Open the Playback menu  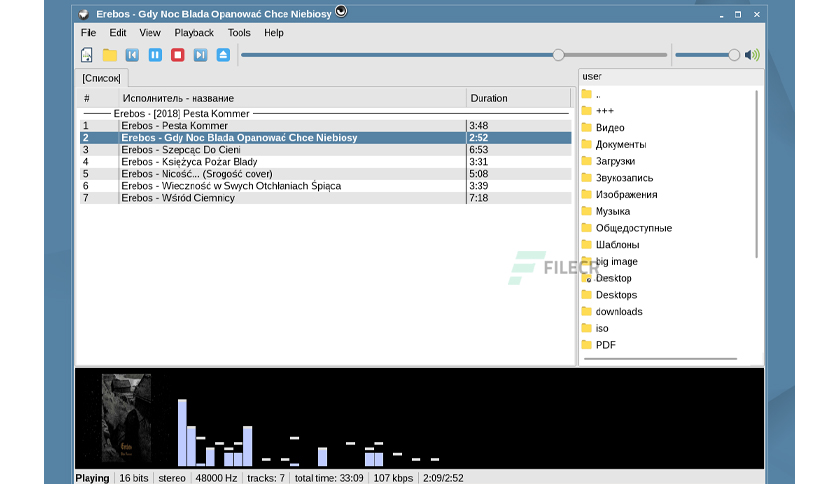click(x=194, y=33)
